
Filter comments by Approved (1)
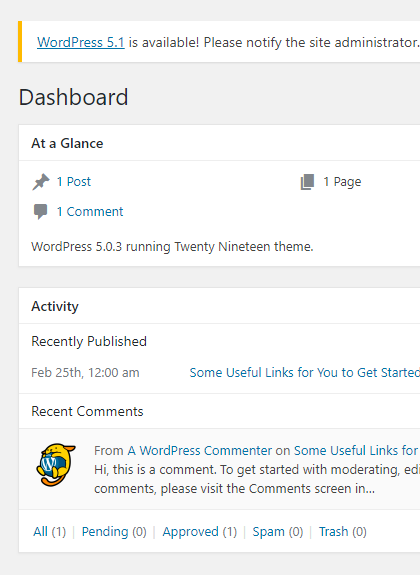[x=200, y=532]
